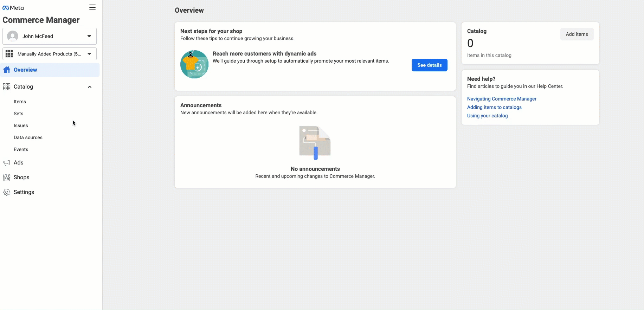The image size is (644, 310).
Task: Click the Add items button
Action: tap(577, 34)
